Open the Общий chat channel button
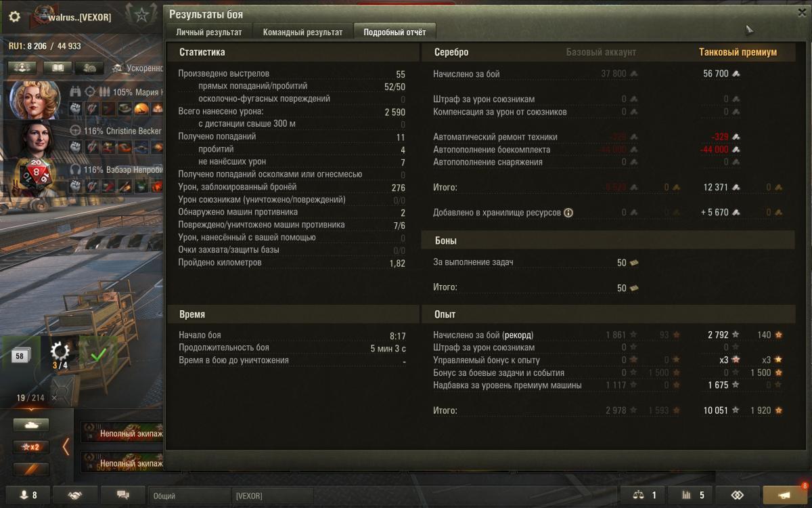812x508 pixels. click(189, 496)
